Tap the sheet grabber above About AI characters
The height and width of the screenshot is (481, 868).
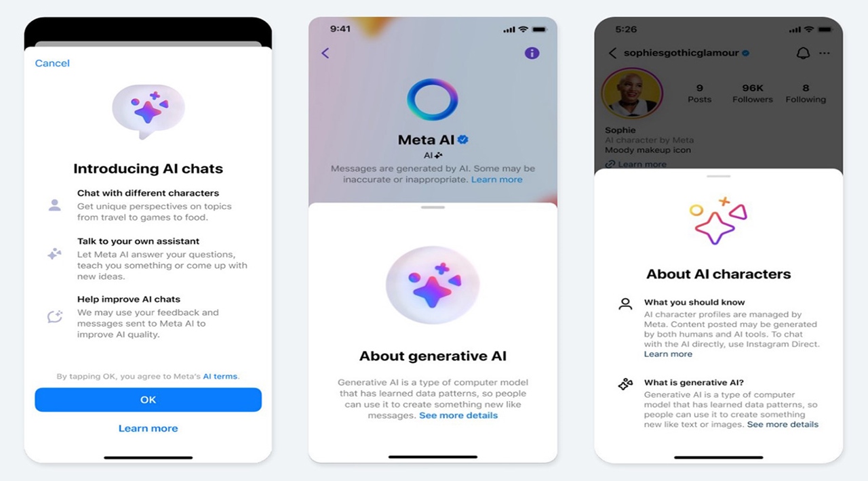(718, 176)
